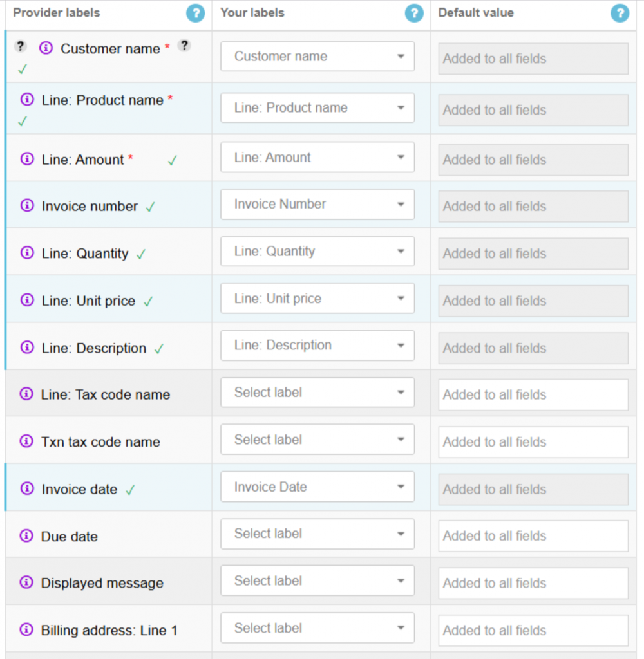This screenshot has height=659, width=644.
Task: Click question mark right of Customer name
Action: pos(184,46)
